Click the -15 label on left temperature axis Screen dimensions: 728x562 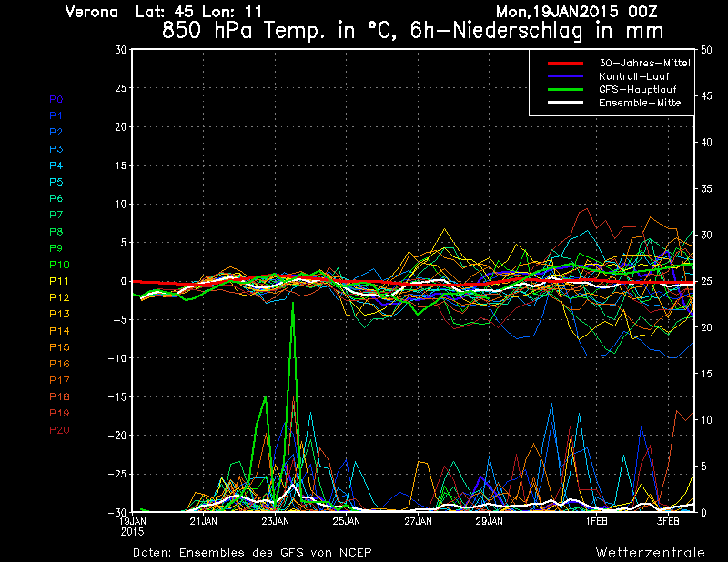[x=117, y=396]
